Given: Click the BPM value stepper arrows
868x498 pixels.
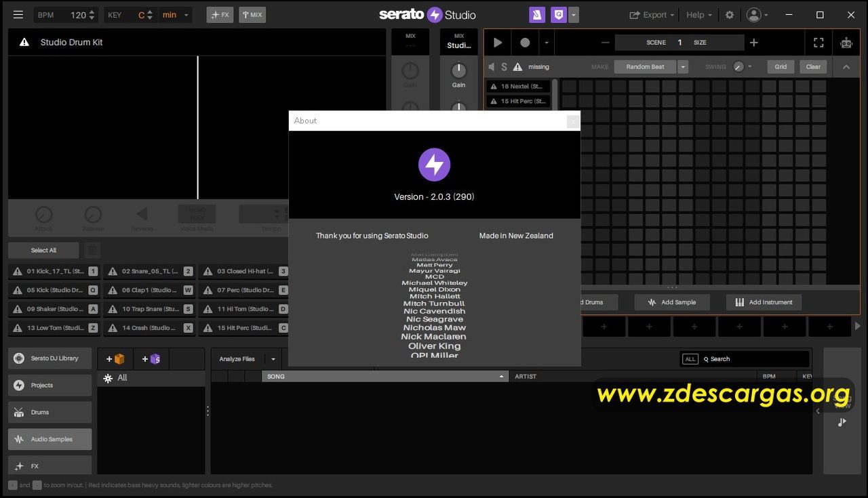Looking at the screenshot, I should pos(92,15).
